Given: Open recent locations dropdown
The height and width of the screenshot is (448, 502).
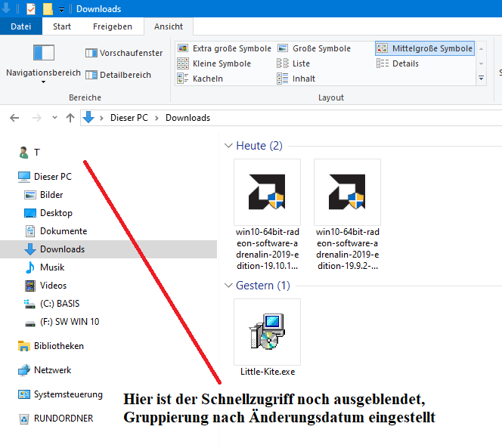Looking at the screenshot, I should [54, 118].
